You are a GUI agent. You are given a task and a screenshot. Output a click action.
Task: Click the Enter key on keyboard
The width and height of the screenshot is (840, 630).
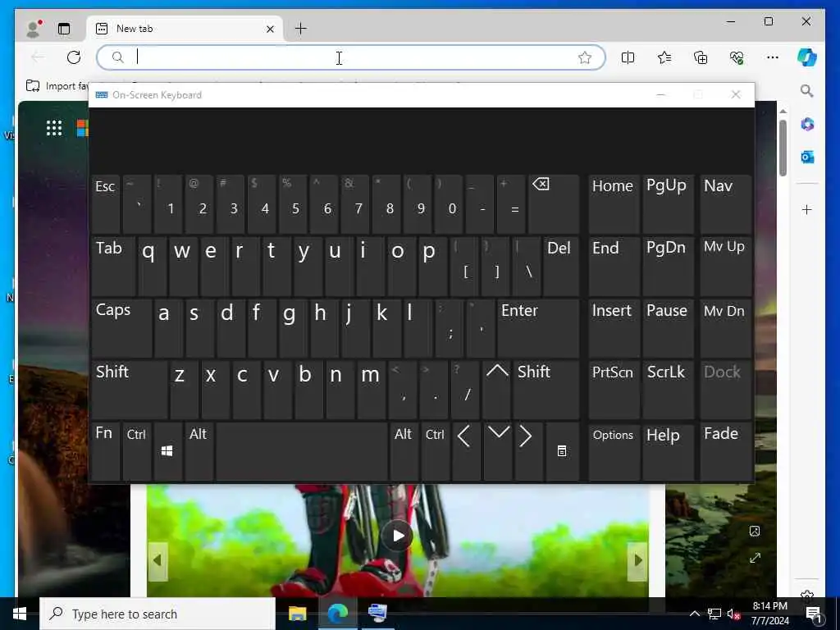click(538, 328)
